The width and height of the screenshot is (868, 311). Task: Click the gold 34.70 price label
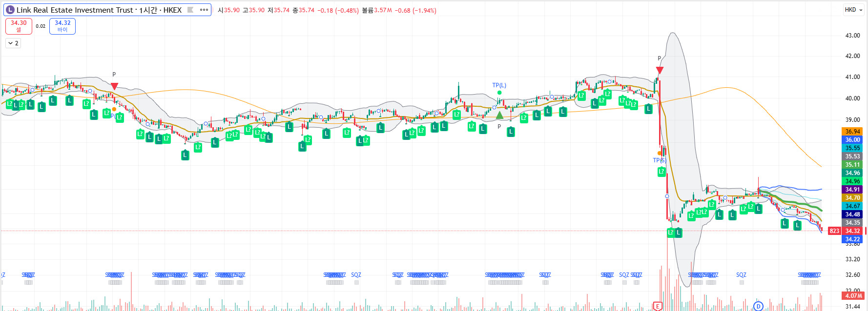click(x=852, y=198)
